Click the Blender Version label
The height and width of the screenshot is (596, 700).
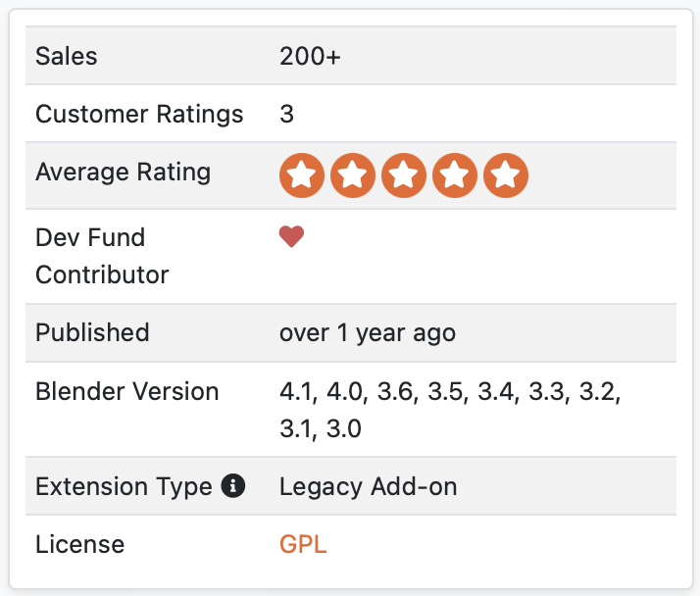point(126,391)
